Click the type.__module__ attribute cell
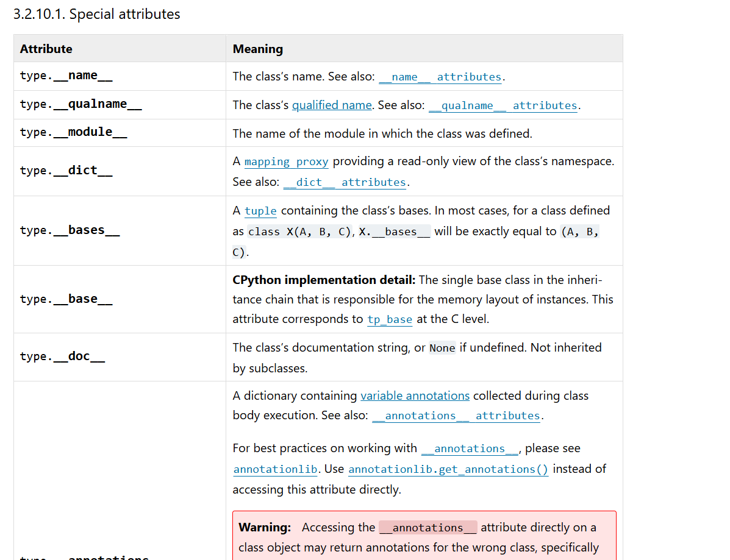The height and width of the screenshot is (560, 730). [73, 132]
